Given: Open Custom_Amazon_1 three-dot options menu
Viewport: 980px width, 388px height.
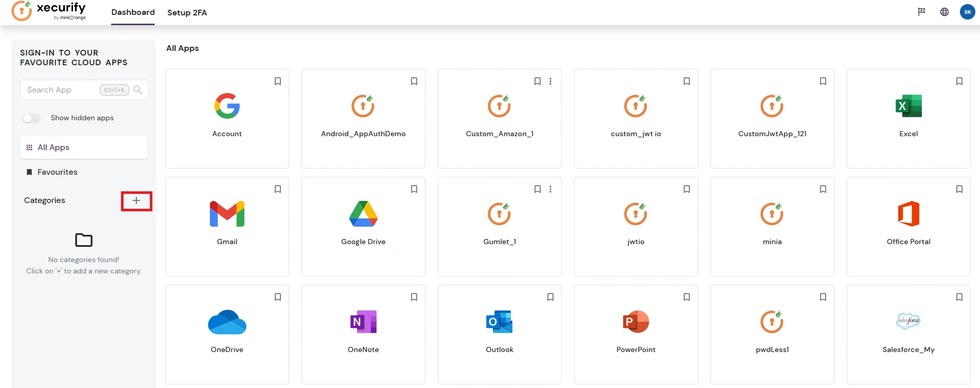Looking at the screenshot, I should pos(550,81).
